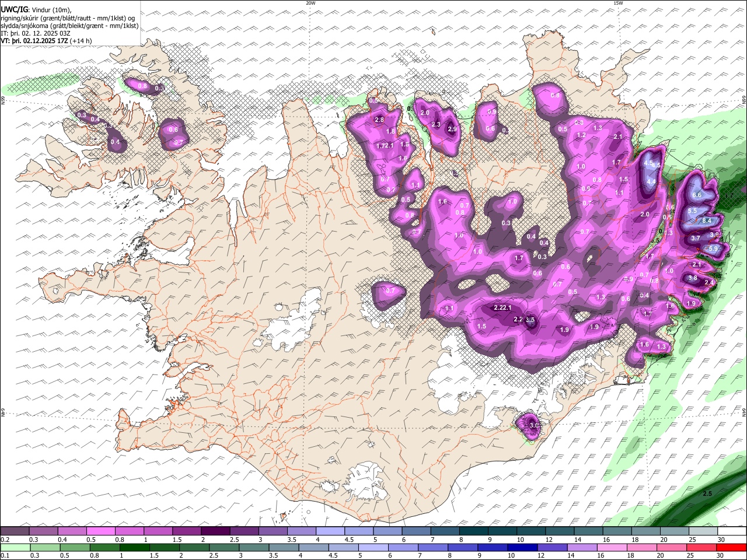Click the 2.4 precipitation value on the map
This screenshot has width=747, height=560.
[x=709, y=283]
